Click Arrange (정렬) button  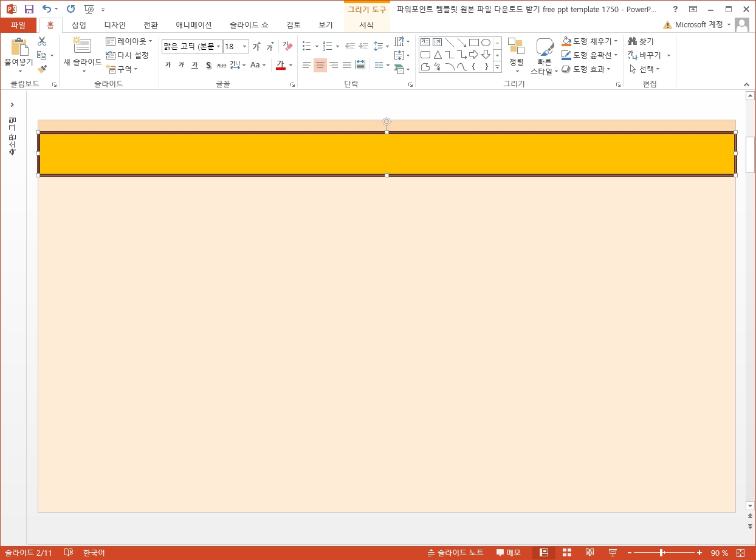pyautogui.click(x=516, y=55)
